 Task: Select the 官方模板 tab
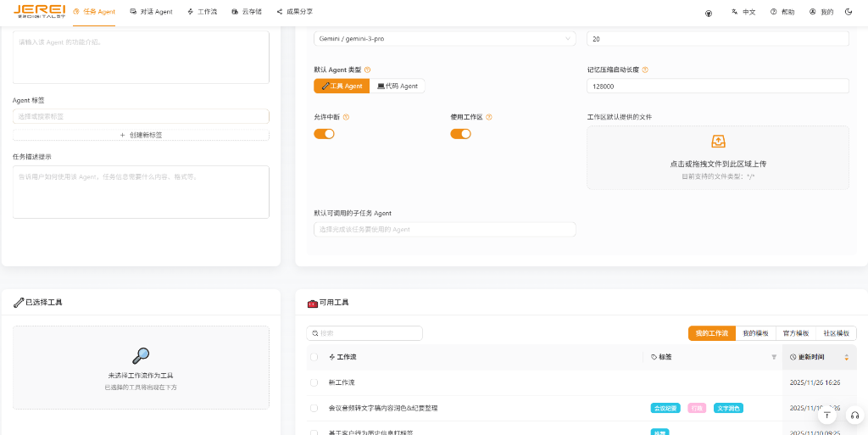795,333
